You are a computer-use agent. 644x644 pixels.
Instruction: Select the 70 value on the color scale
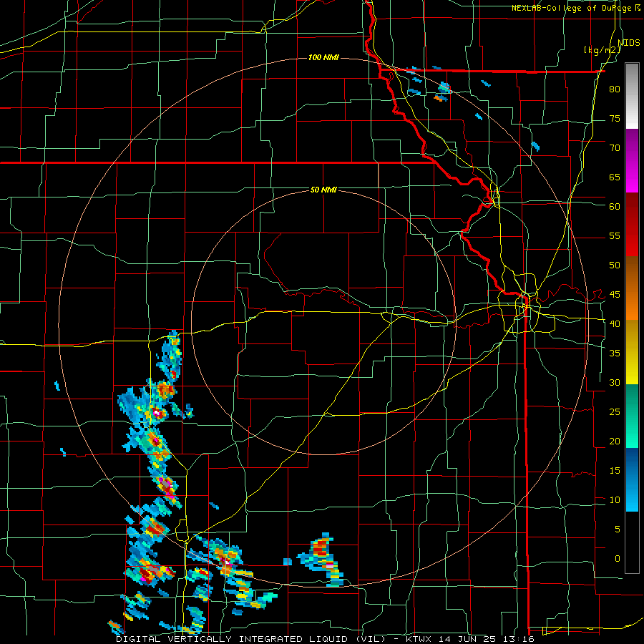pos(615,148)
